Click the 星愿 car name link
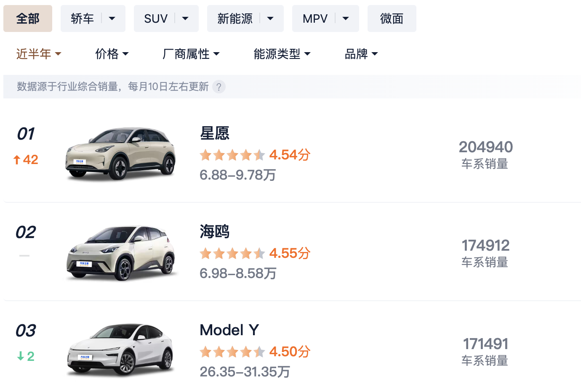This screenshot has width=581, height=392. (x=214, y=133)
